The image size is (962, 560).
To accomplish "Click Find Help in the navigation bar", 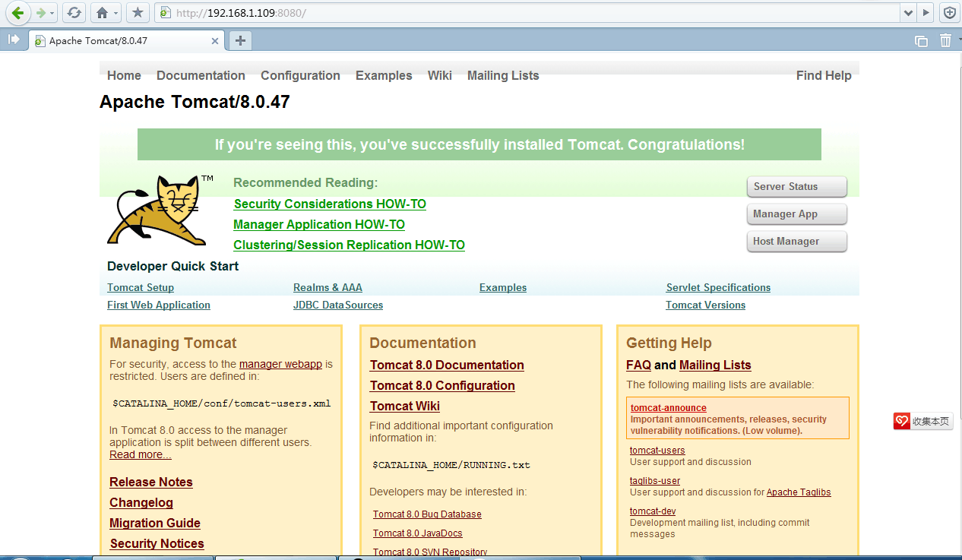I will (x=824, y=75).
